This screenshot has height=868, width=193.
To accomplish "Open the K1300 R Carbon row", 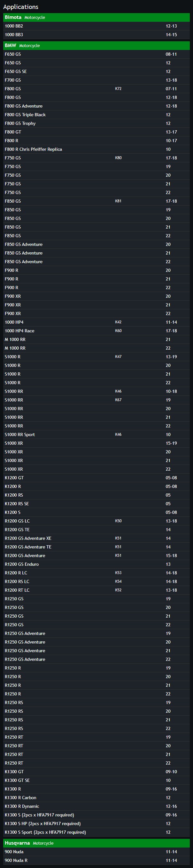I will (96, 798).
